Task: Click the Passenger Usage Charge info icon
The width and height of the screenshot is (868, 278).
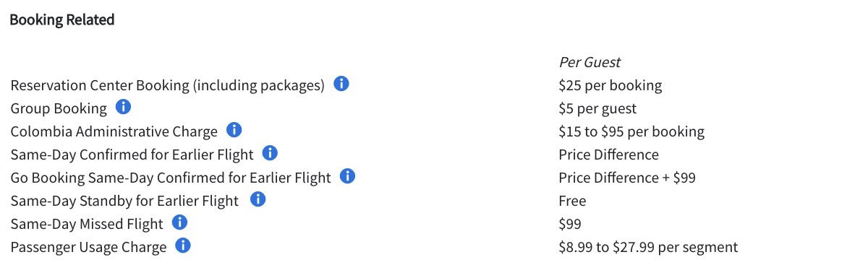Action: (x=183, y=246)
